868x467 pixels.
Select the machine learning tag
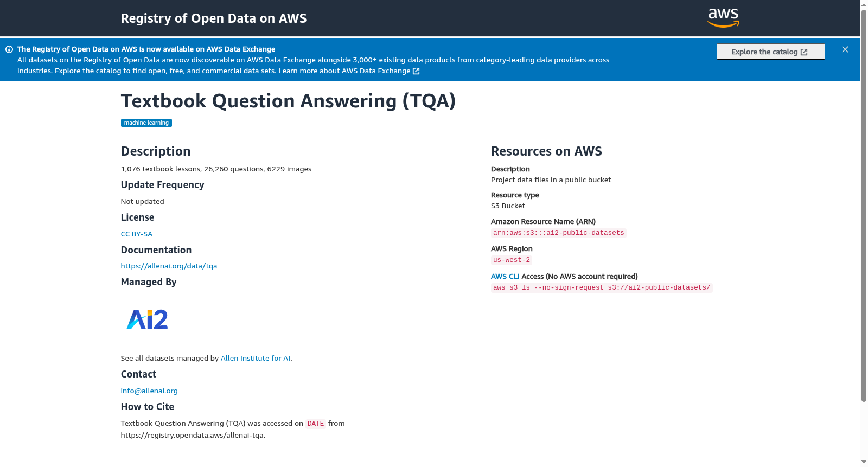(146, 123)
